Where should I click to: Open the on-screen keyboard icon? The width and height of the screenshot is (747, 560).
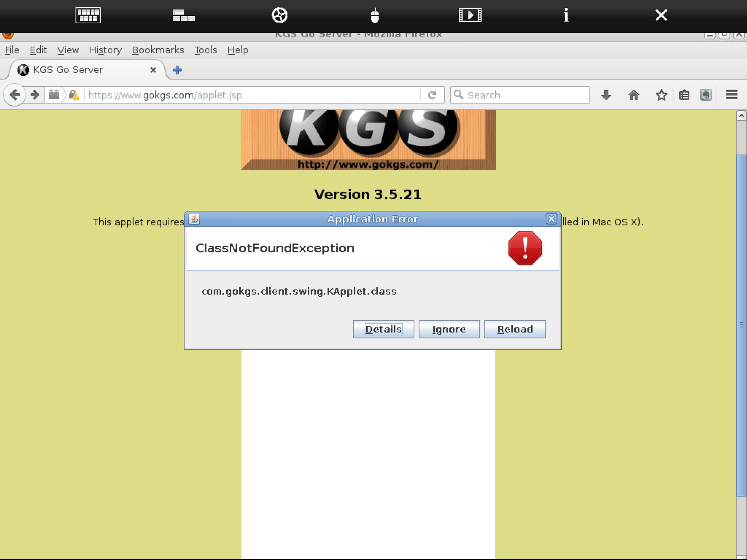coord(88,15)
